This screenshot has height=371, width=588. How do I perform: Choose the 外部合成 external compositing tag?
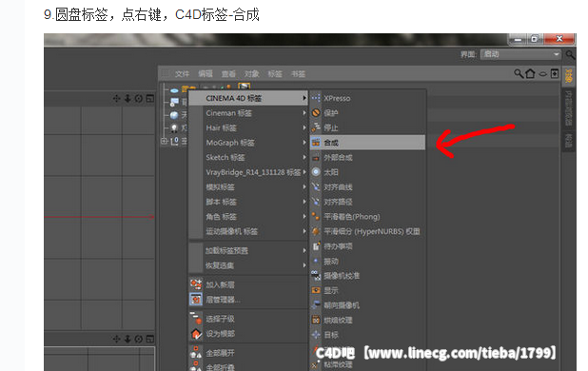pos(367,157)
